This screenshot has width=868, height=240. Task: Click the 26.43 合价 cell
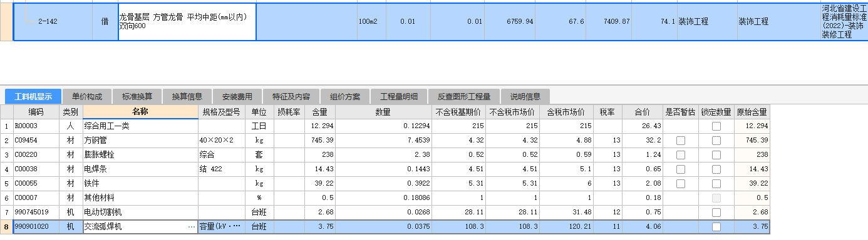643,126
